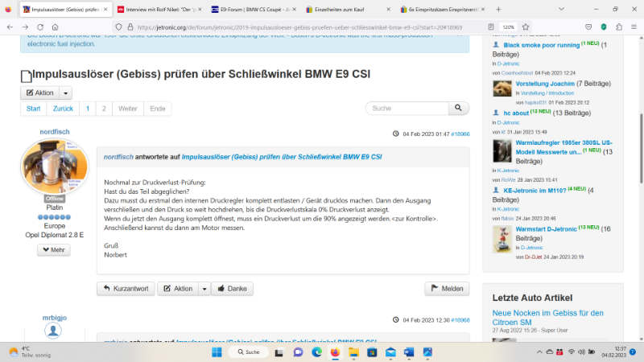644x362 pixels.
Task: Reload the page using the browser refresh icon
Action: tap(39, 27)
